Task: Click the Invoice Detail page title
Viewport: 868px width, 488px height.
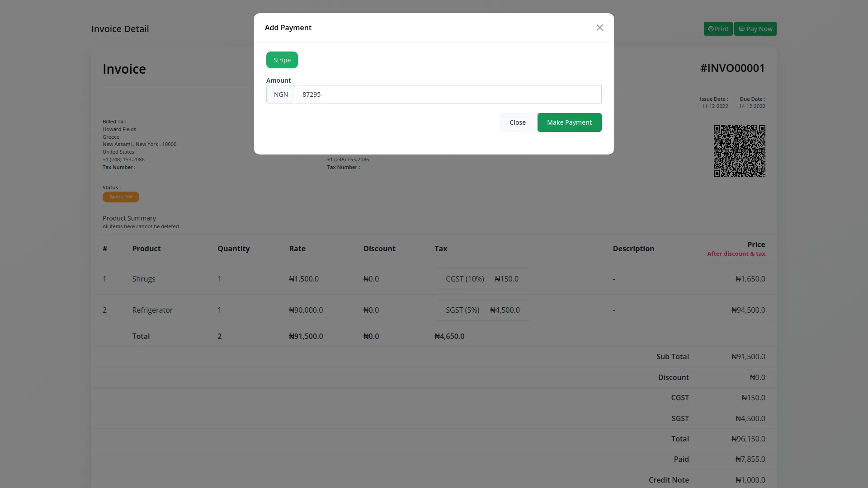Action: pyautogui.click(x=120, y=29)
